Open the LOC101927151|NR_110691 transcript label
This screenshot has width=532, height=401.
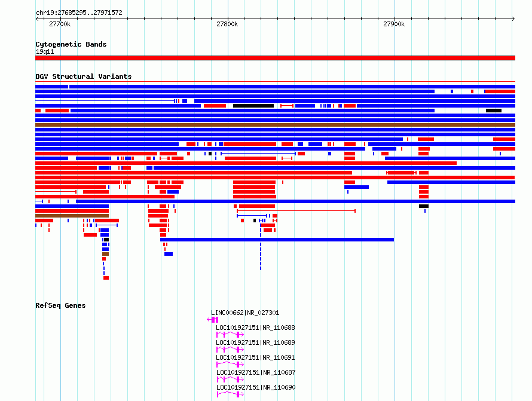255,357
